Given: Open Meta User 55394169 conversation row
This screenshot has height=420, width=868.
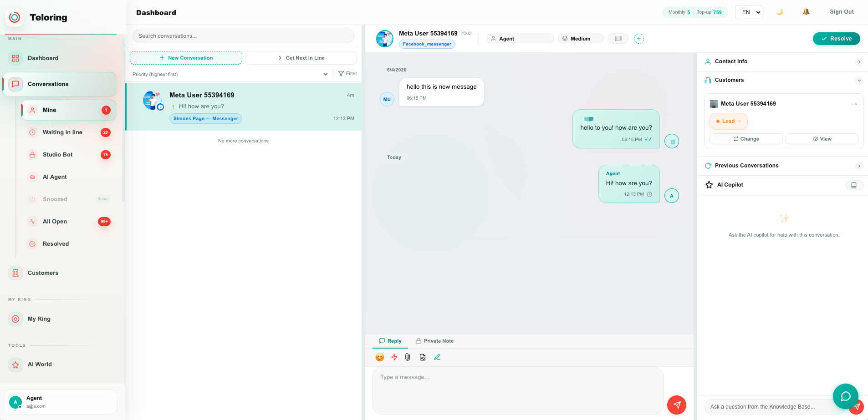Looking at the screenshot, I should 244,107.
